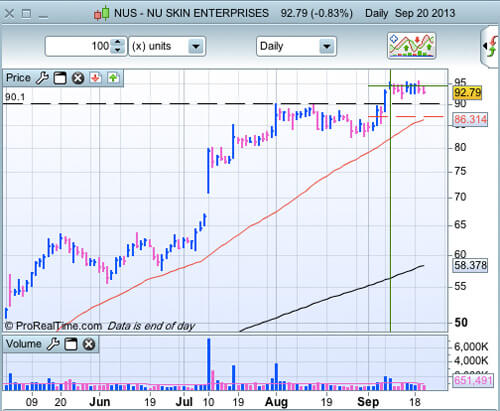This screenshot has height=411, width=500.
Task: Click the 90.1 horizontal line label
Action: 15,97
